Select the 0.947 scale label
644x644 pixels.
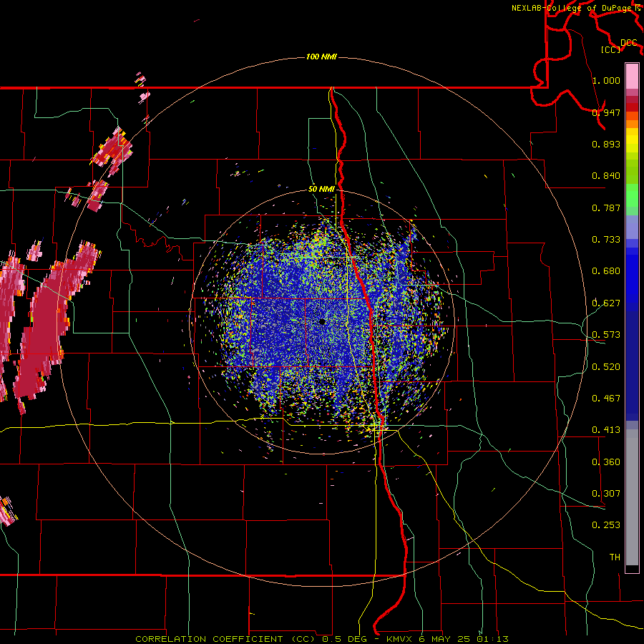point(606,112)
